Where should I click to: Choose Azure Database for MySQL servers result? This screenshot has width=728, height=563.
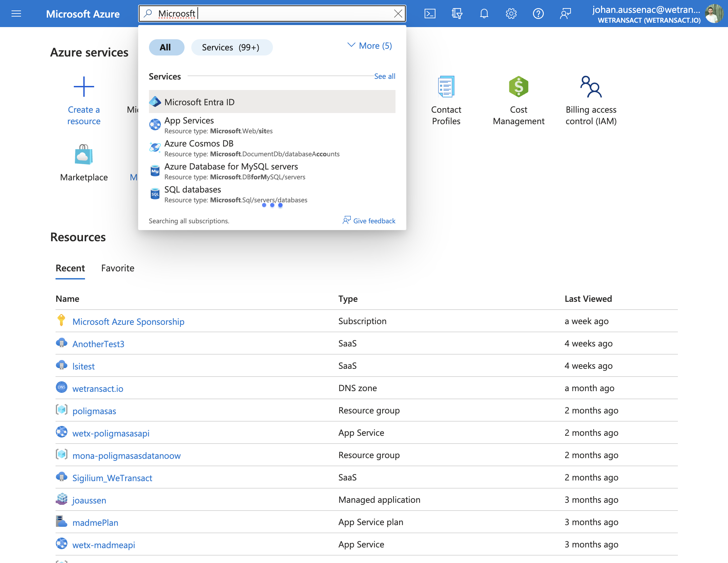pyautogui.click(x=272, y=171)
